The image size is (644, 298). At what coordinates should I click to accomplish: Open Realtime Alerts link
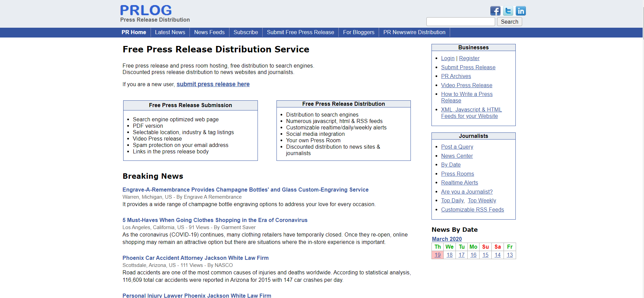click(460, 182)
